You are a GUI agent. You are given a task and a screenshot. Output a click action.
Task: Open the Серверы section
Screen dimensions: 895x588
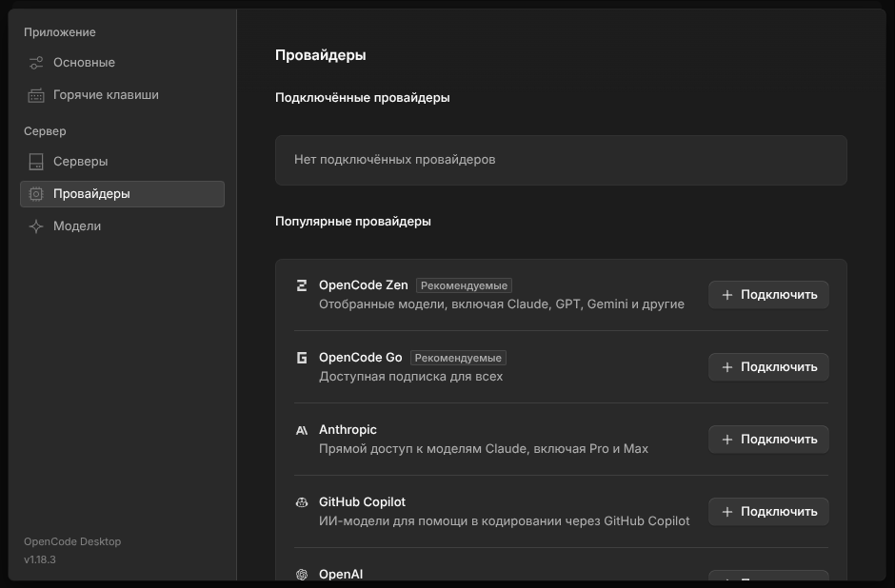pos(122,162)
